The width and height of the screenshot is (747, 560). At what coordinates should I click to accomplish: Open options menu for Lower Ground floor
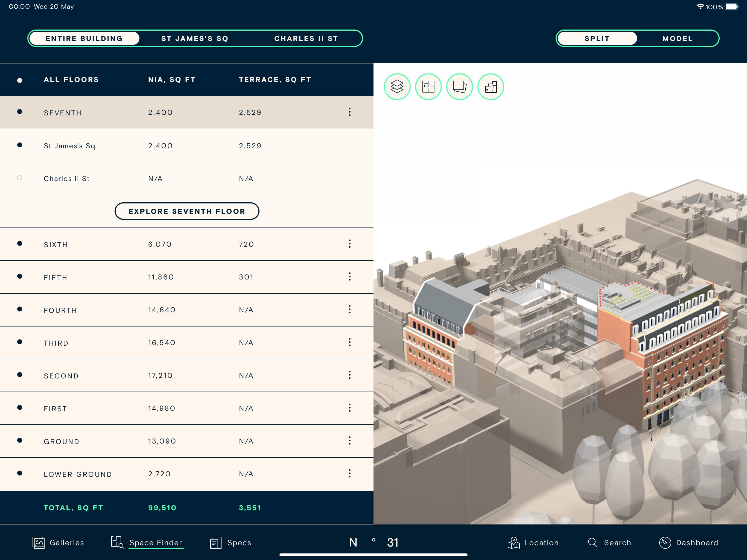pyautogui.click(x=349, y=473)
